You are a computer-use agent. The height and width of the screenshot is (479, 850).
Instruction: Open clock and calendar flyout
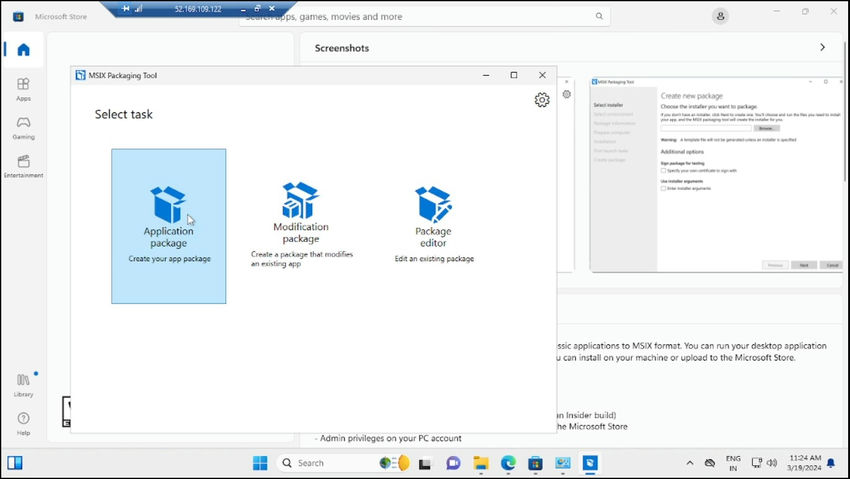click(x=804, y=463)
